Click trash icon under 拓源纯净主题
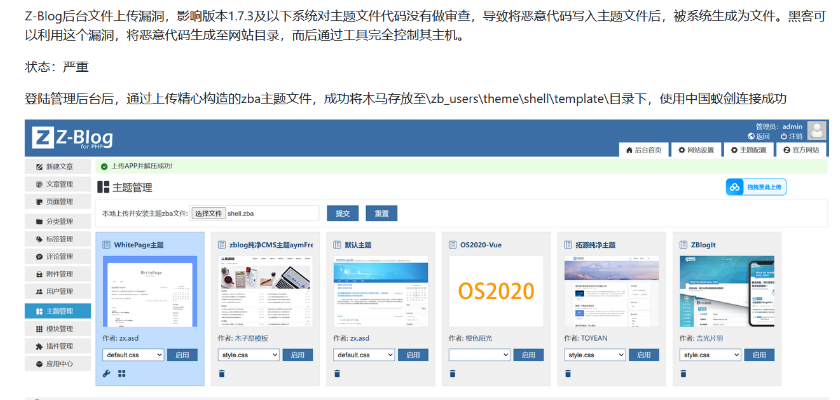840x400 pixels. point(568,374)
